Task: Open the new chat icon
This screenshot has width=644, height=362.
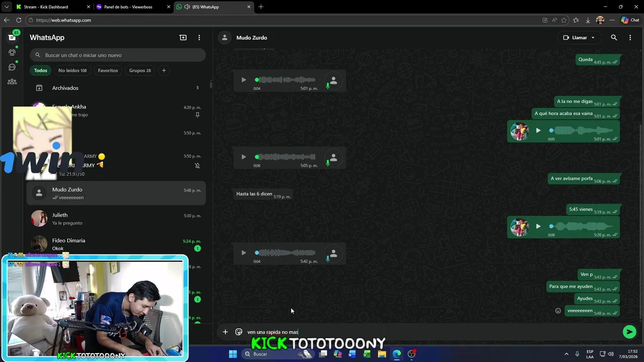Action: point(183,38)
